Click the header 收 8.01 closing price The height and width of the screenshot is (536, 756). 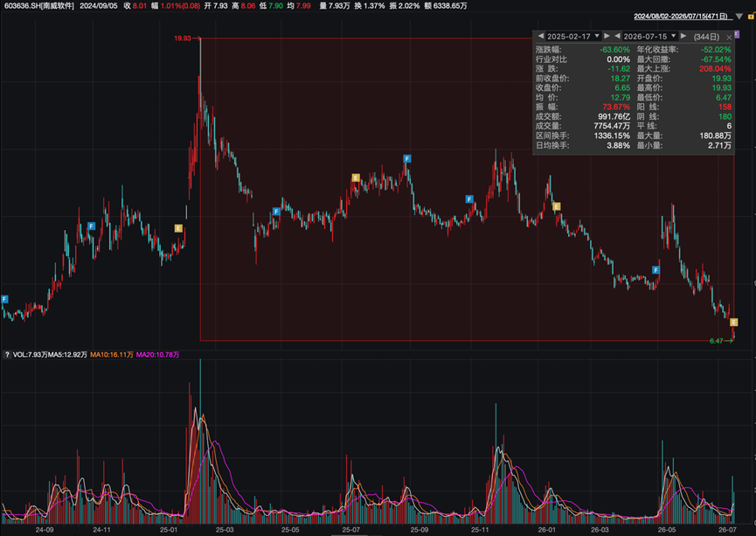point(135,6)
